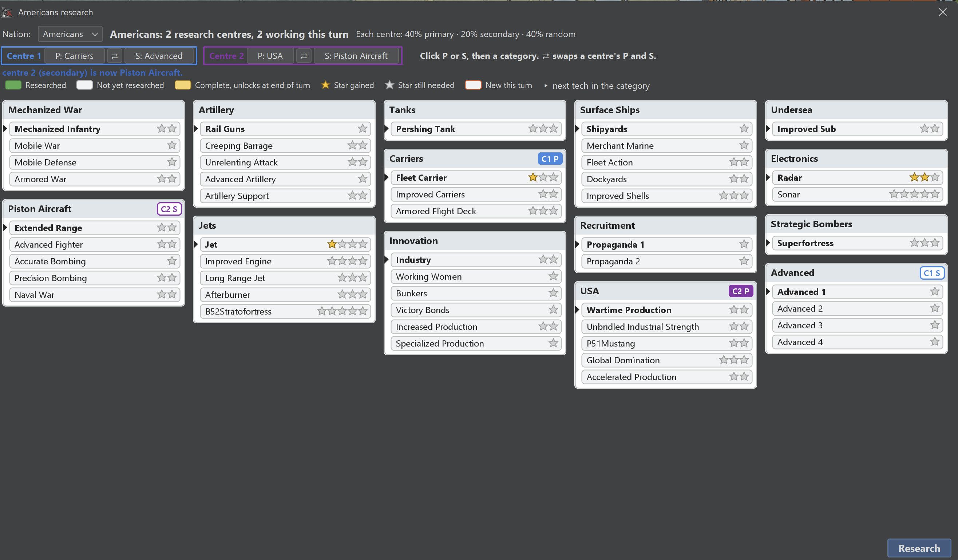Select Centre 2 primary slot P: USA

(x=270, y=56)
